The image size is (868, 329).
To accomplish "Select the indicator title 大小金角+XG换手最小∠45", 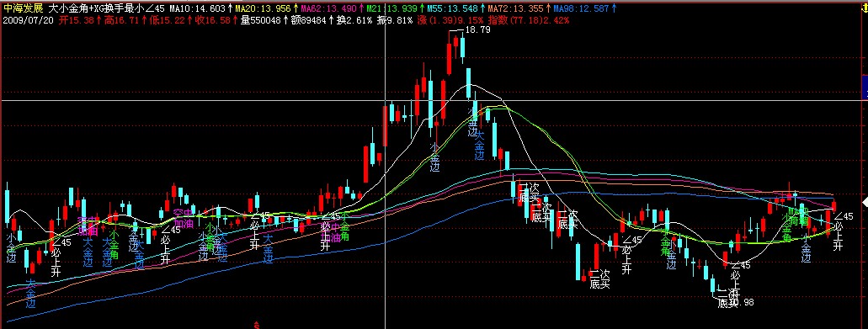I will [x=107, y=9].
